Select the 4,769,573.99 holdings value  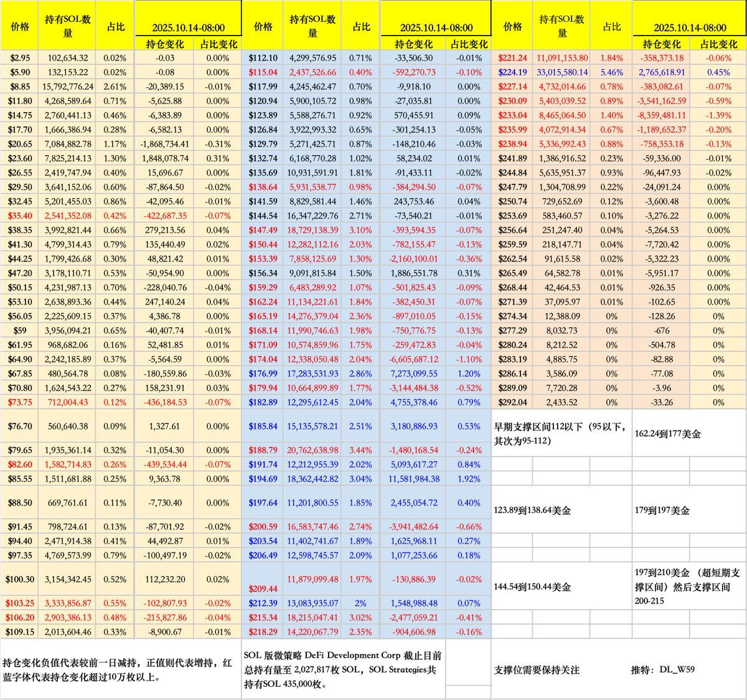pos(68,555)
